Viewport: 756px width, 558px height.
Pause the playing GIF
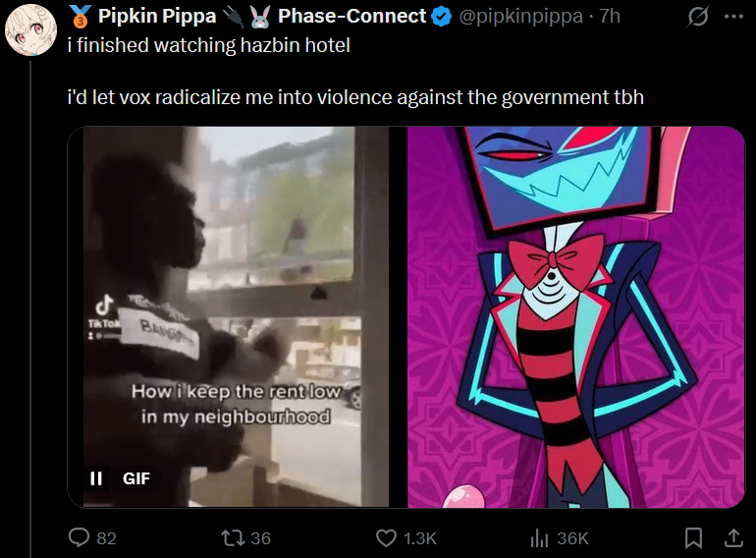(96, 478)
